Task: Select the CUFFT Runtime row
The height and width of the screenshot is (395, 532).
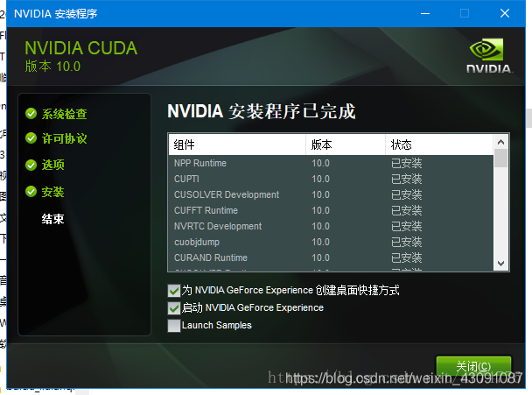Action: tap(331, 210)
